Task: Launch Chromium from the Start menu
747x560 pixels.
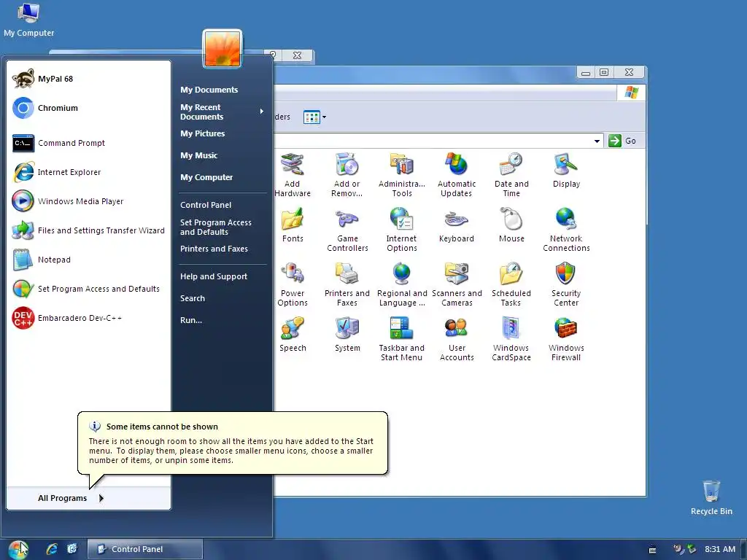Action: coord(89,108)
